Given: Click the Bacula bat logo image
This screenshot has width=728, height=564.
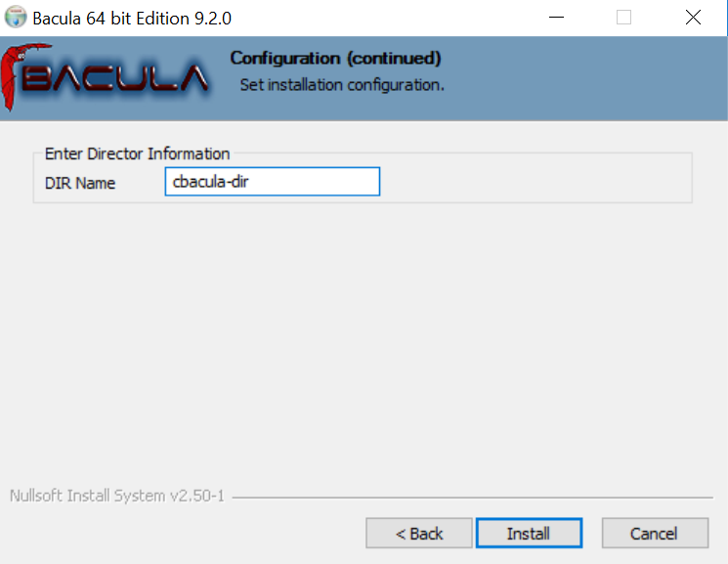Looking at the screenshot, I should [x=105, y=77].
